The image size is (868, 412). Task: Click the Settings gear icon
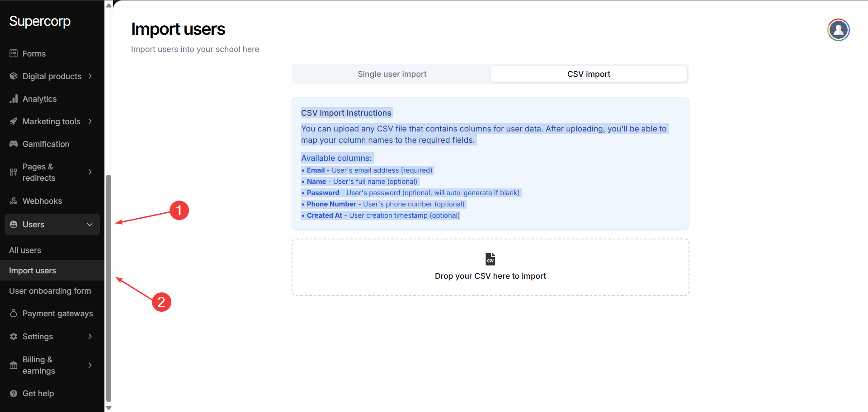(14, 336)
